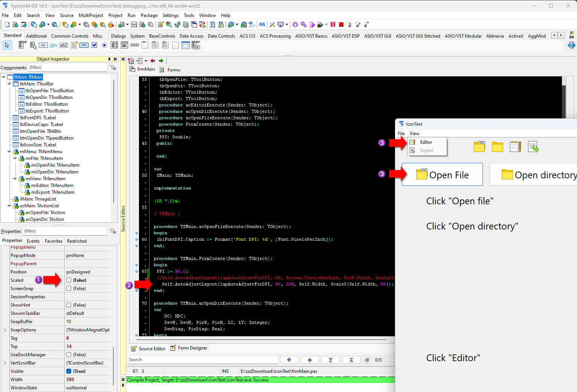Pick the TButton 'Ok' component icon

tap(43, 45)
